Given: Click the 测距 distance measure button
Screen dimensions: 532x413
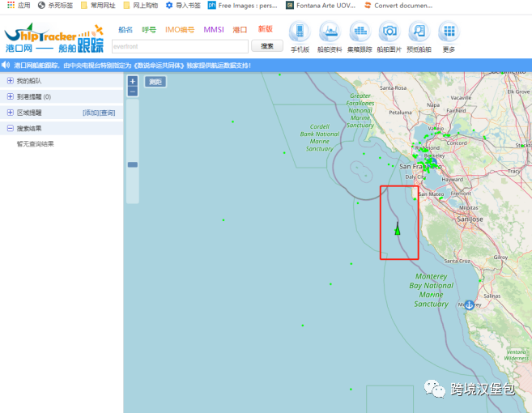Looking at the screenshot, I should click(155, 82).
